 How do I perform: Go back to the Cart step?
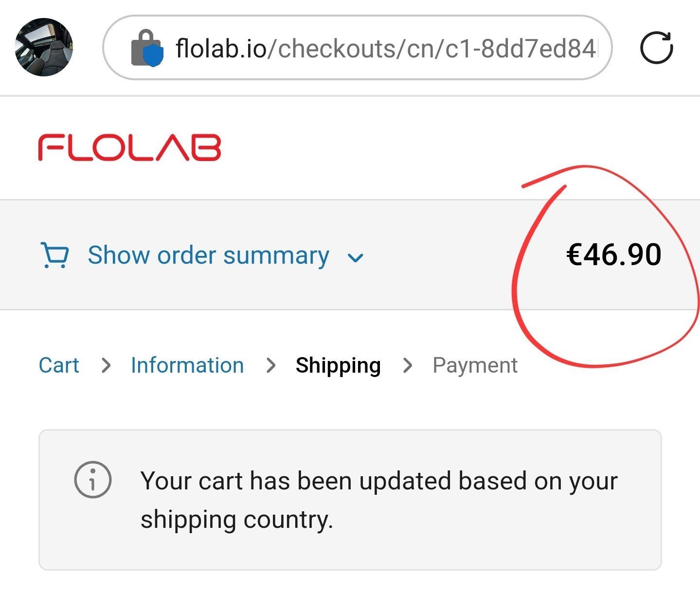click(59, 365)
